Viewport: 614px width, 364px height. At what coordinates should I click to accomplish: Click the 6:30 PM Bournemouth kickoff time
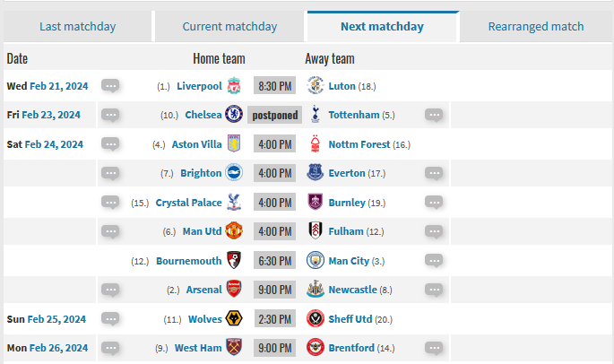pos(275,261)
